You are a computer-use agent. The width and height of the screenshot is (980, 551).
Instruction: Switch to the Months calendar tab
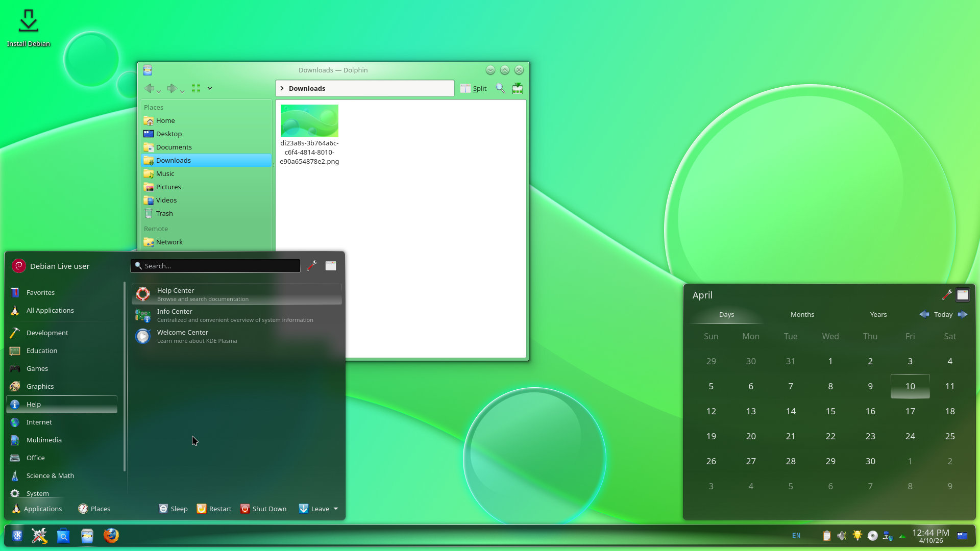[x=802, y=314]
